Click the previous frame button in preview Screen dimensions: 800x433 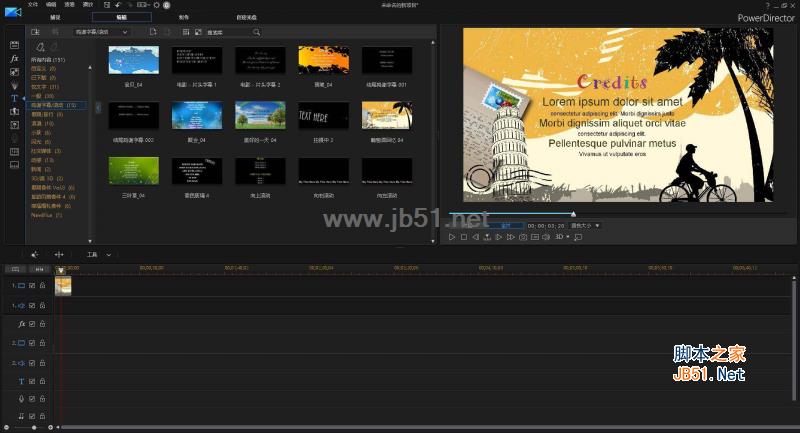(476, 237)
